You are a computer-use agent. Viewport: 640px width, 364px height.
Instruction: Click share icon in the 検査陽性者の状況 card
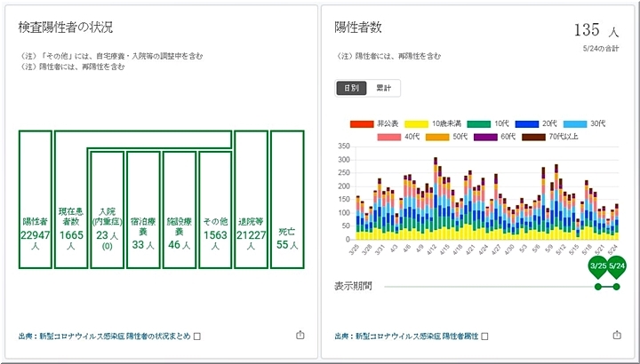click(x=299, y=336)
